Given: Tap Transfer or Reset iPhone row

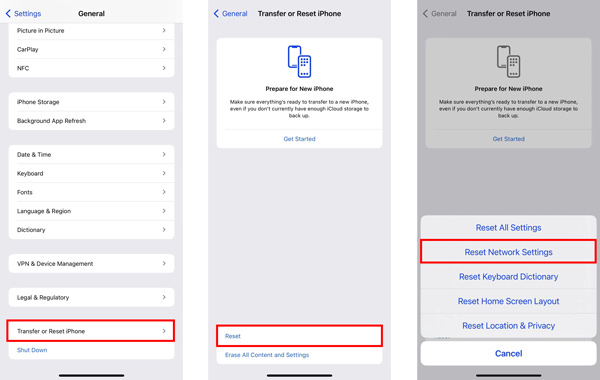Looking at the screenshot, I should [x=91, y=331].
